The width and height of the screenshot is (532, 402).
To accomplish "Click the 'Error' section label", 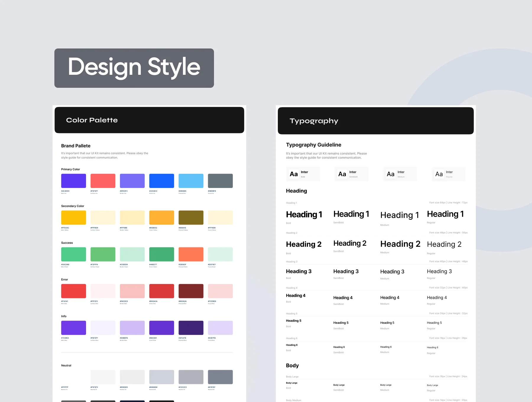I will pyautogui.click(x=64, y=279).
